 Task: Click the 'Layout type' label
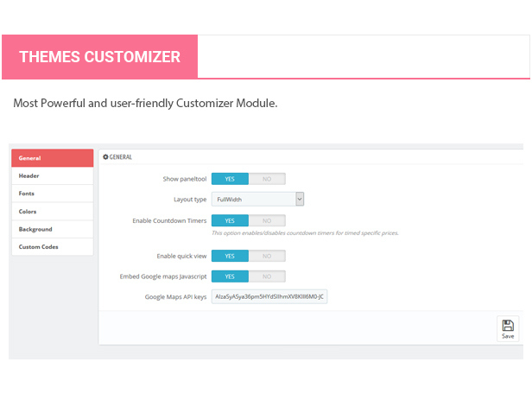190,200
